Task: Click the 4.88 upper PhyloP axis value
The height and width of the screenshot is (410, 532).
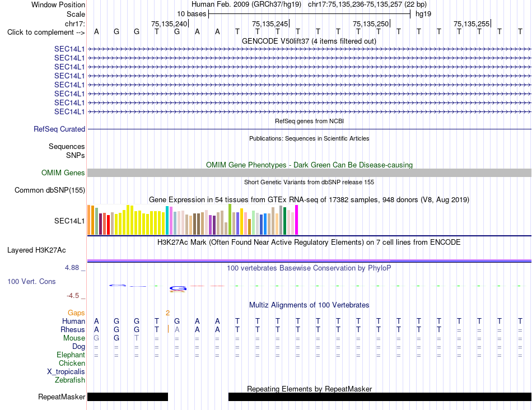Action: pos(72,268)
